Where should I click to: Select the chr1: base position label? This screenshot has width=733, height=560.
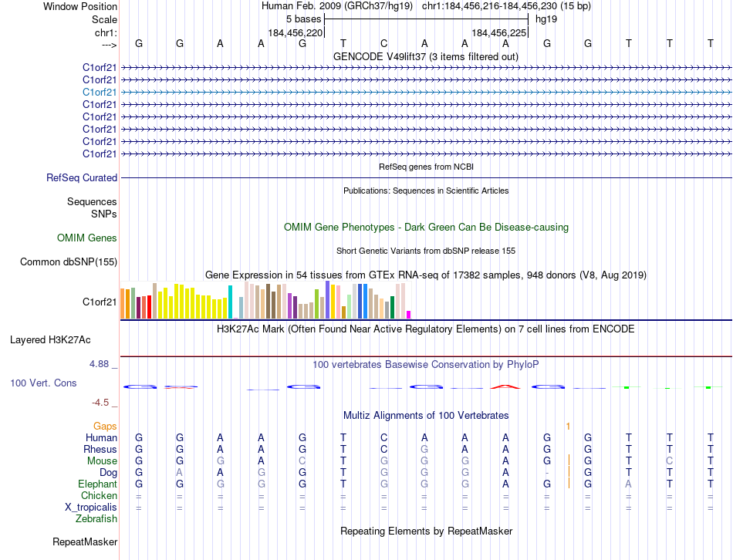[106, 32]
